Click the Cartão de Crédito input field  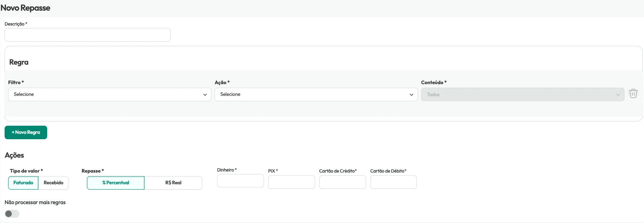pyautogui.click(x=343, y=182)
